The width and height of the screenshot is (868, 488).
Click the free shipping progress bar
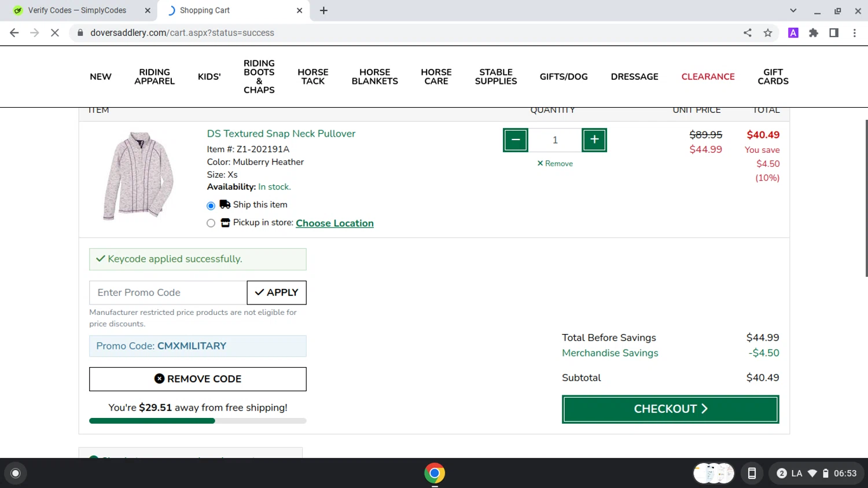[x=198, y=421]
